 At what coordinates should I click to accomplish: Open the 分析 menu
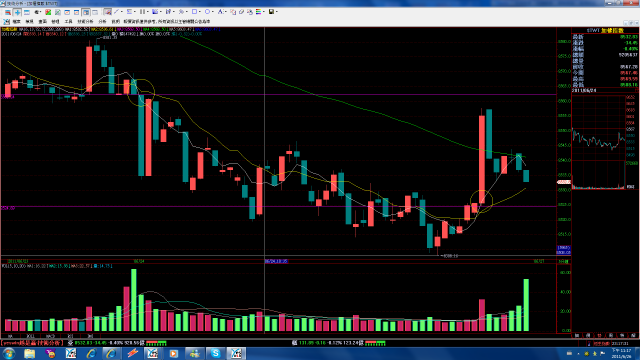(102, 21)
